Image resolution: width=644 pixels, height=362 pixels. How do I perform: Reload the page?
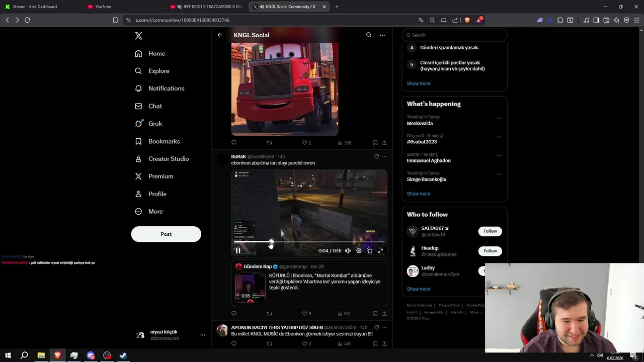click(x=28, y=20)
